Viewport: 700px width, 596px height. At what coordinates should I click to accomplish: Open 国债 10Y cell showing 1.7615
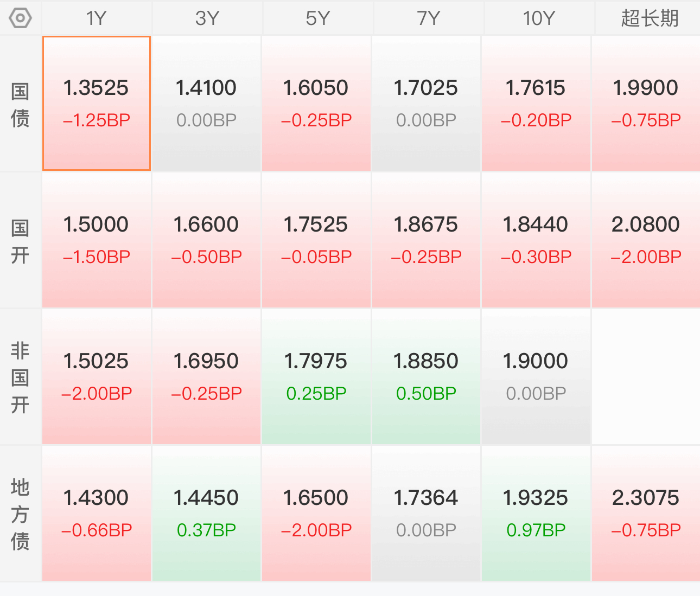click(536, 104)
